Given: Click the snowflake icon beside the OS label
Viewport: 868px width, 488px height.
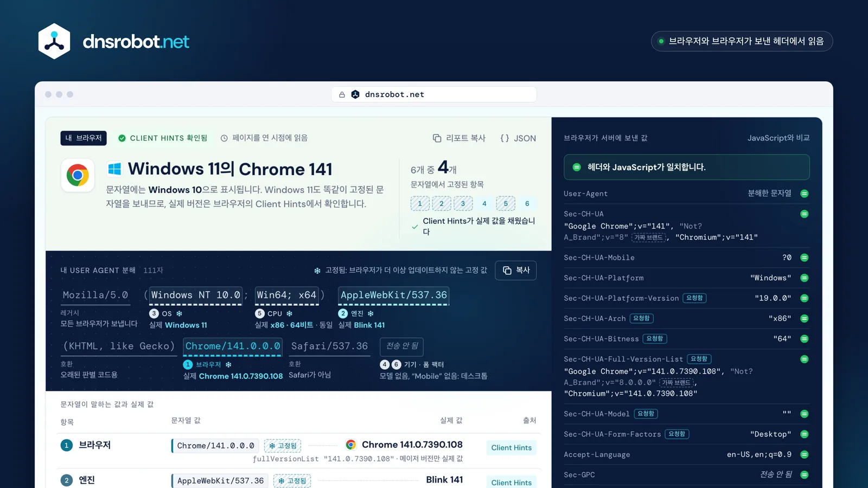Looking at the screenshot, I should 179,313.
